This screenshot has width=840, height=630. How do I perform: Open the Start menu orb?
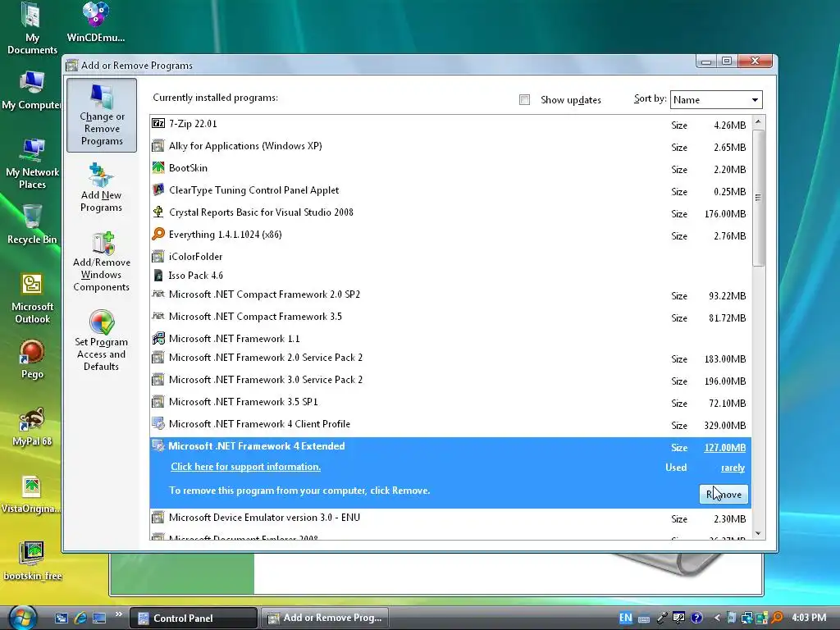click(x=22, y=618)
